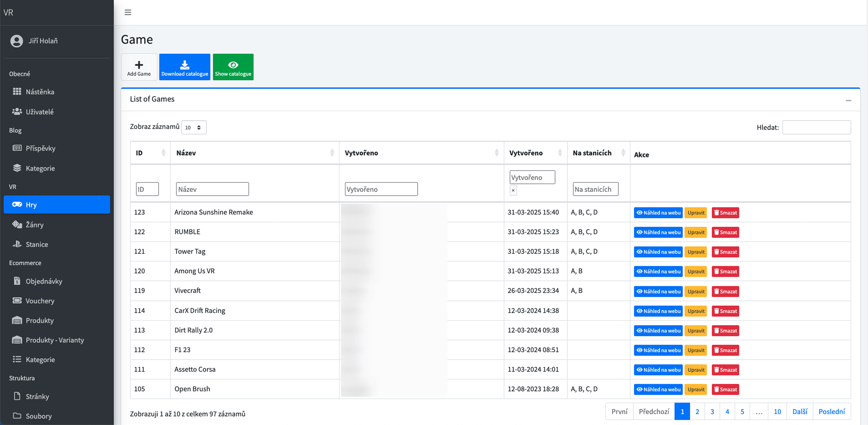Image resolution: width=868 pixels, height=425 pixels.
Task: Collapse the List of Games panel
Action: [848, 100]
